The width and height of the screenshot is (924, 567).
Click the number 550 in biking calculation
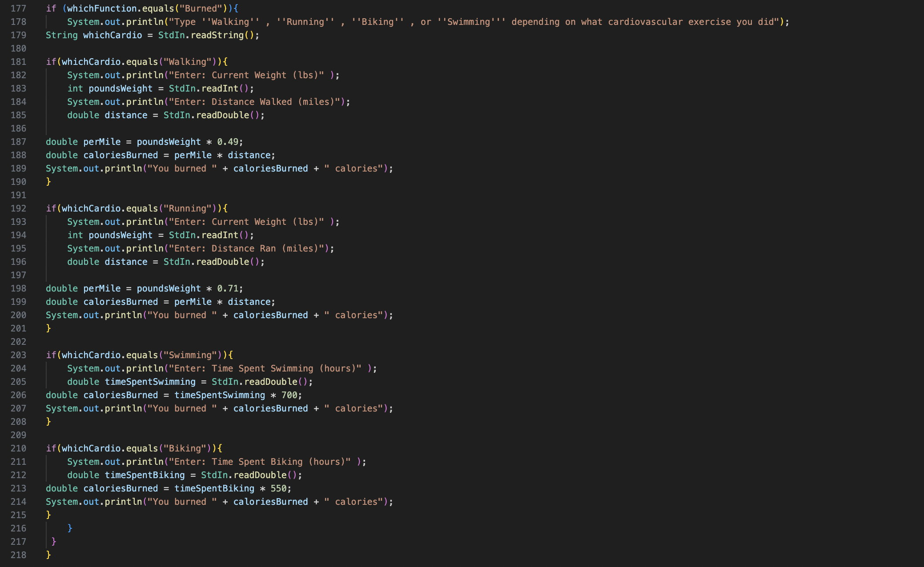point(279,488)
